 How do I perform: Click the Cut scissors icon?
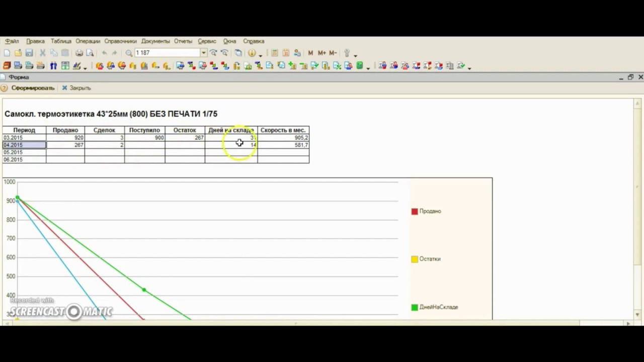tap(43, 53)
